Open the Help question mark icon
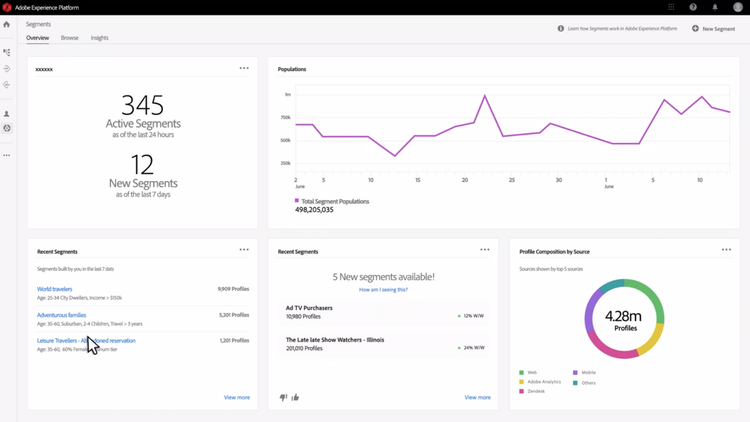 tap(693, 7)
